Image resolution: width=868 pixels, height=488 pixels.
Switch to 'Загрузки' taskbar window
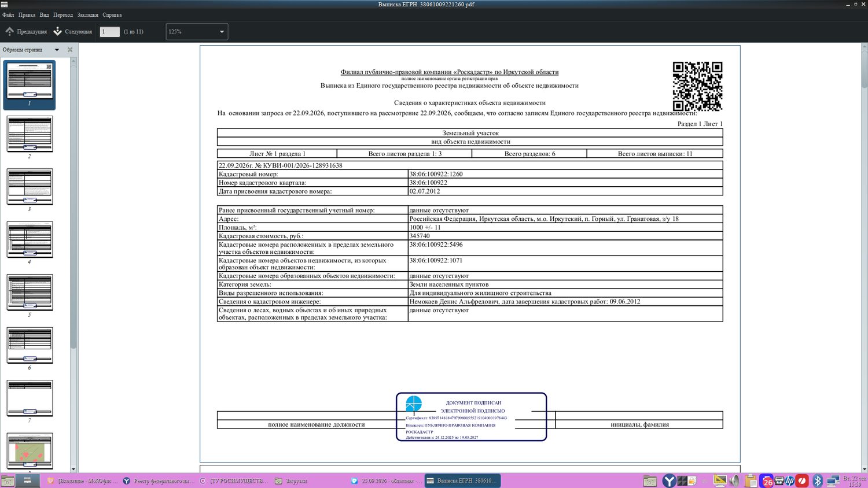[x=310, y=480]
